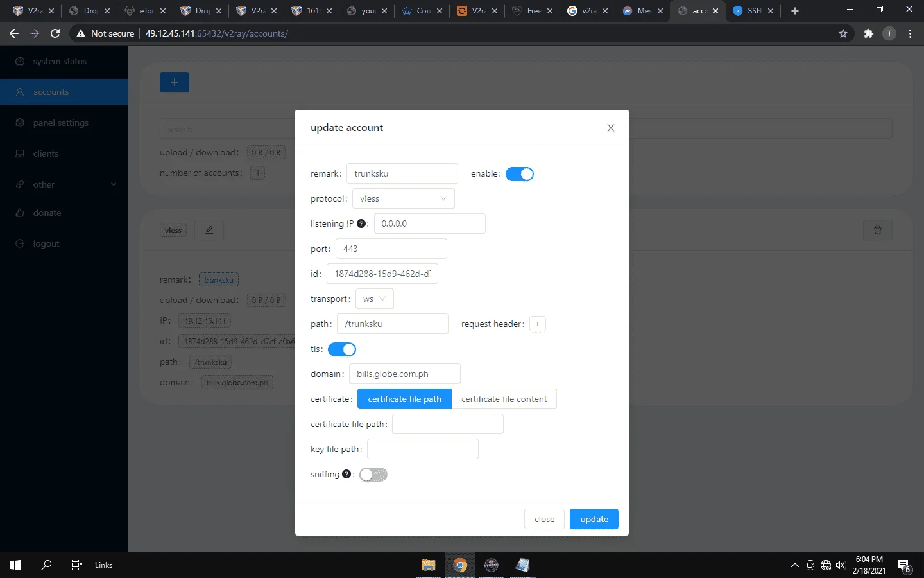Click the browser address bar URL
Screen dimensions: 924x578
coord(216,33)
